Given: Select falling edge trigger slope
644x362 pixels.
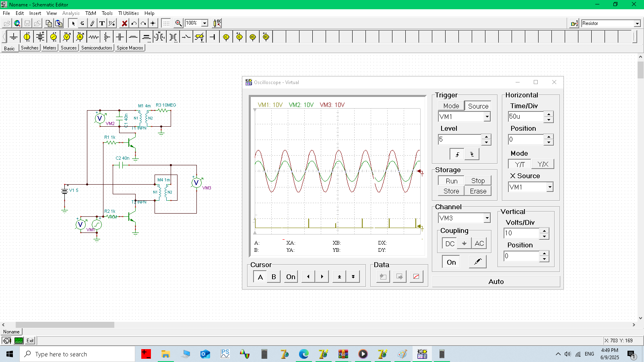Looking at the screenshot, I should [x=472, y=154].
